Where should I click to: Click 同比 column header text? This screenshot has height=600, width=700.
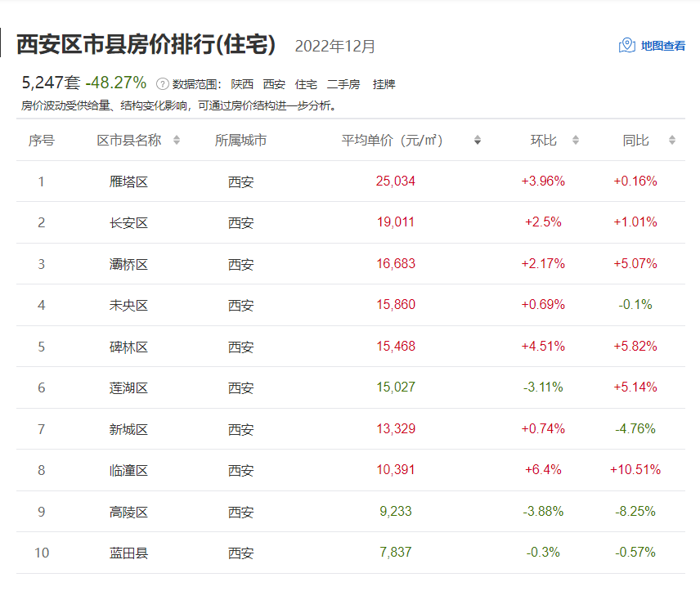(635, 141)
